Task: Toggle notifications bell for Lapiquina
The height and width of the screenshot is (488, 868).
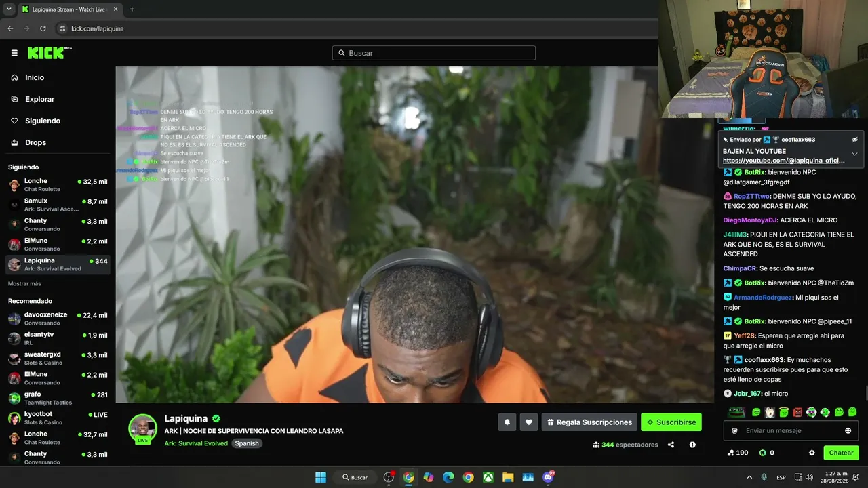Action: coord(507,422)
